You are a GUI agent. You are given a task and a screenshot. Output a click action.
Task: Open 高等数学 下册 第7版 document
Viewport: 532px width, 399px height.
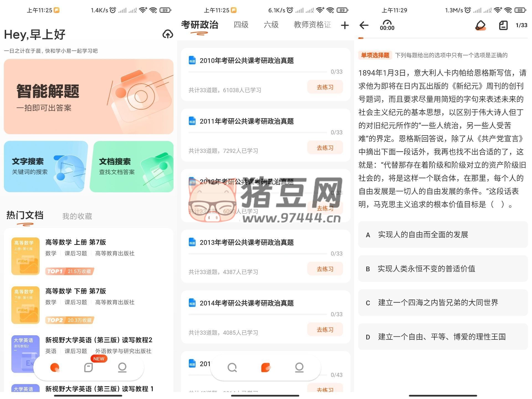[x=76, y=291]
